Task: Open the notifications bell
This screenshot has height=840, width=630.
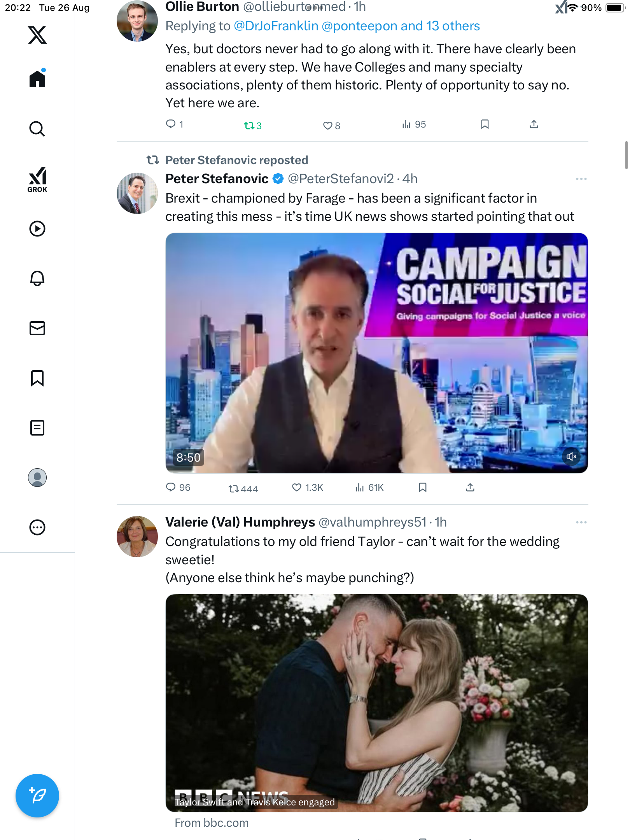Action: (x=37, y=278)
